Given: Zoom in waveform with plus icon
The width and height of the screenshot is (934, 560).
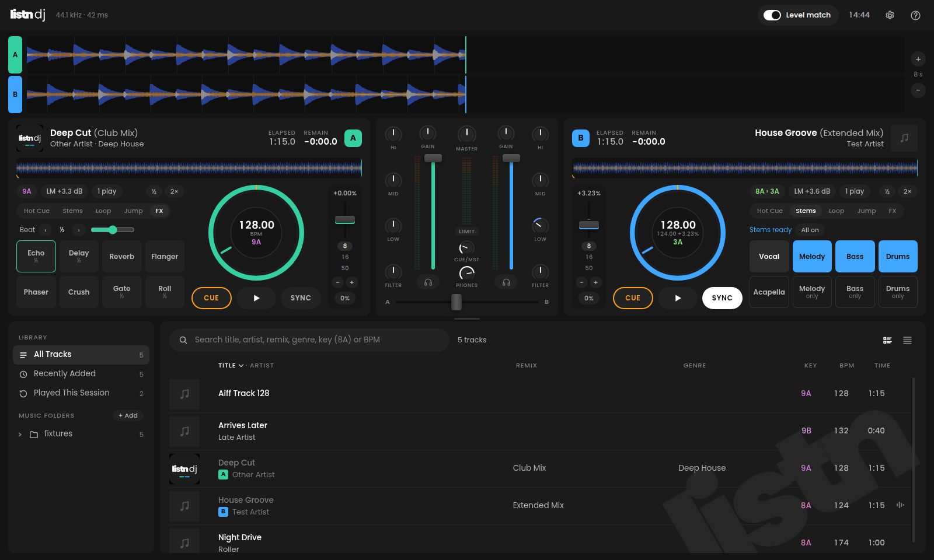Looking at the screenshot, I should (x=918, y=59).
